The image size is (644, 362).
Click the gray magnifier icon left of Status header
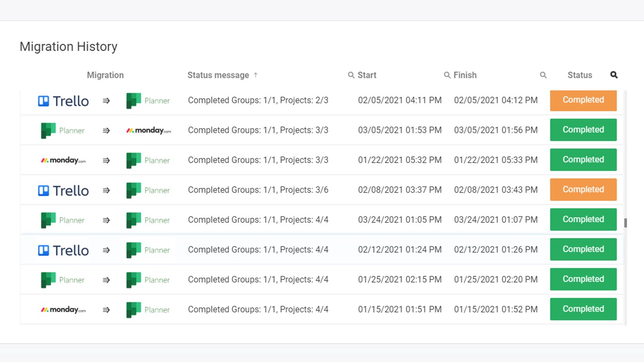pyautogui.click(x=543, y=75)
